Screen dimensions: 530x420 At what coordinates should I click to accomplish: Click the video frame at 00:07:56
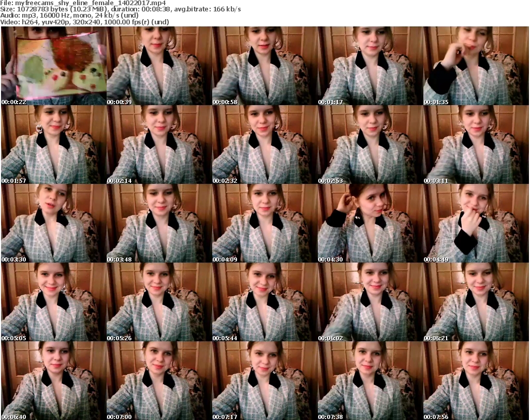(476, 381)
